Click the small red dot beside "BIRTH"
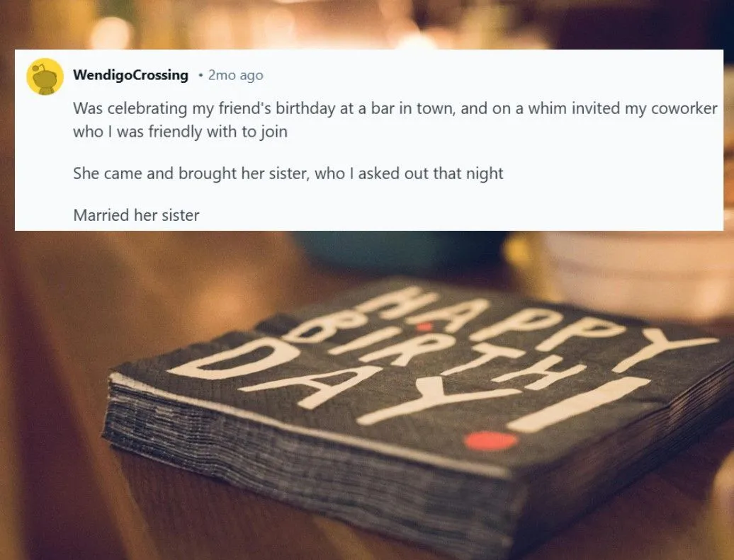 point(424,327)
